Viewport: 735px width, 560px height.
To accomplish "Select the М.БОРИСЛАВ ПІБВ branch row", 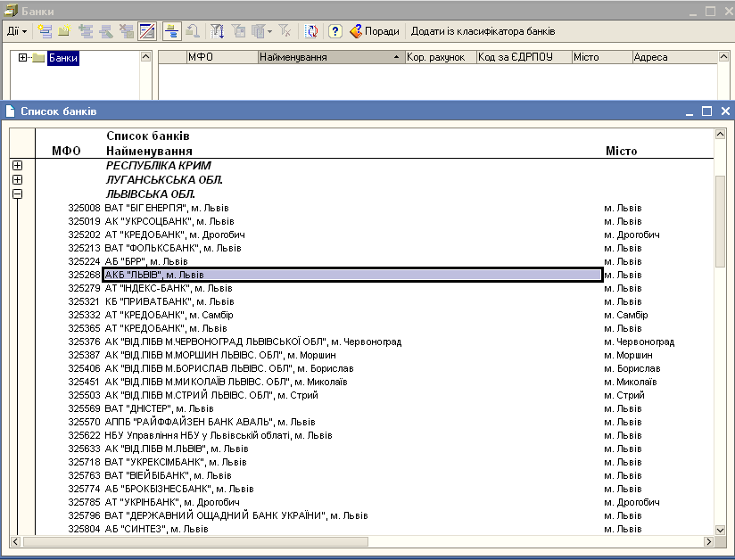I will (x=374, y=369).
